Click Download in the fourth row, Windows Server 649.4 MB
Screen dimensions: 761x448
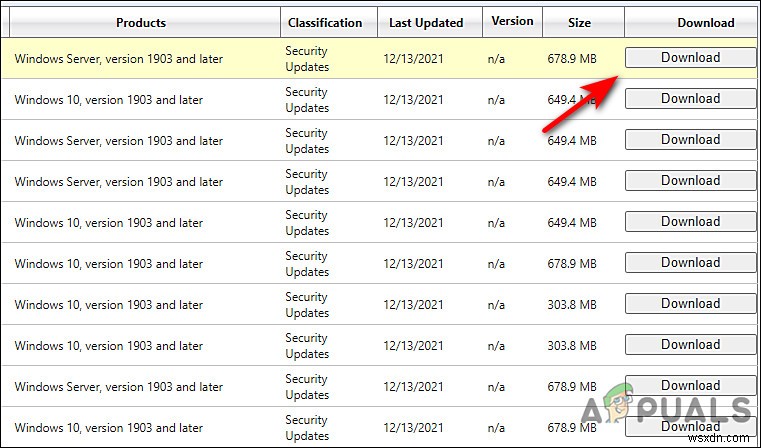[x=690, y=181]
